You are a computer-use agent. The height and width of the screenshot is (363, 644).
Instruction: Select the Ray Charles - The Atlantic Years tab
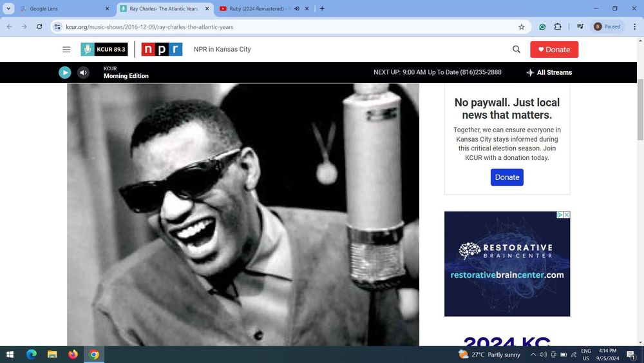pos(164,8)
